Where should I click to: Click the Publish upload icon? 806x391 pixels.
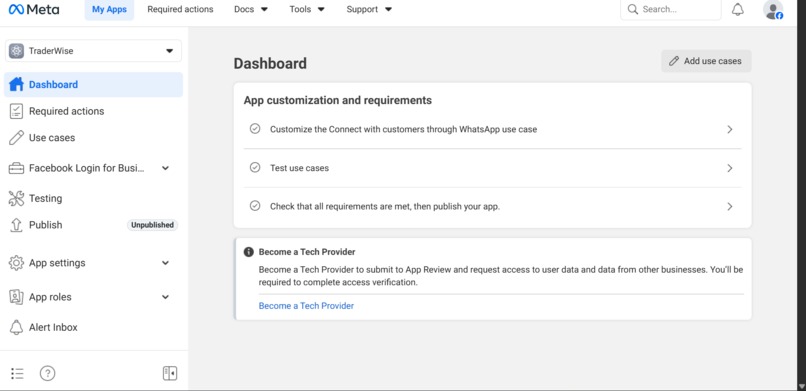click(x=16, y=225)
